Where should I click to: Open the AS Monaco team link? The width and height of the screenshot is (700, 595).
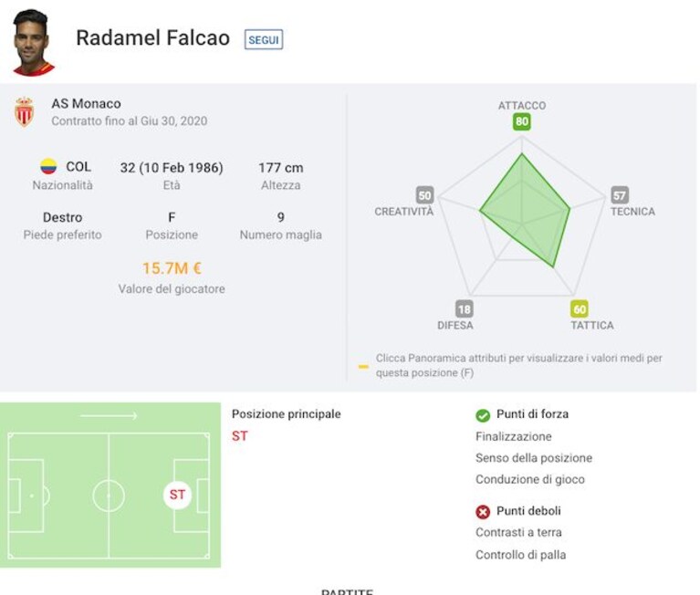[x=86, y=103]
